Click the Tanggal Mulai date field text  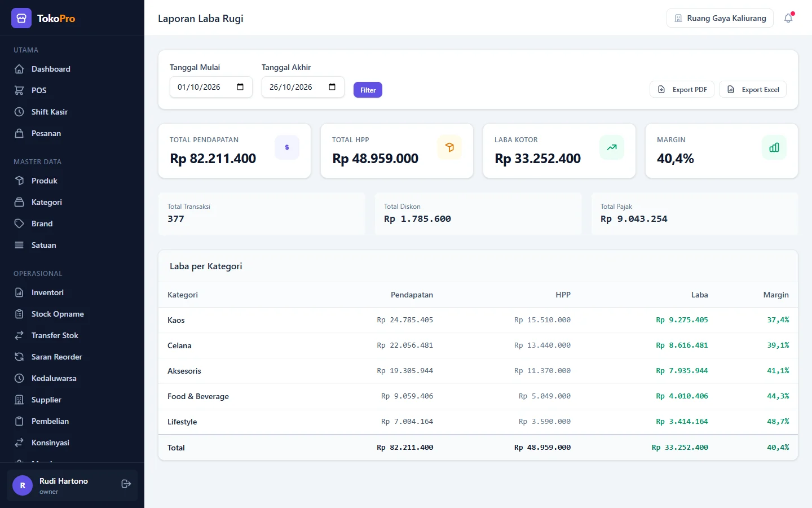[x=199, y=87]
